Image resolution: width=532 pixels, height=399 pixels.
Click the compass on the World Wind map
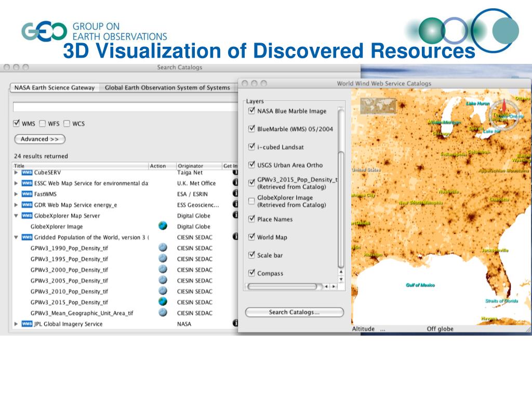coord(504,114)
